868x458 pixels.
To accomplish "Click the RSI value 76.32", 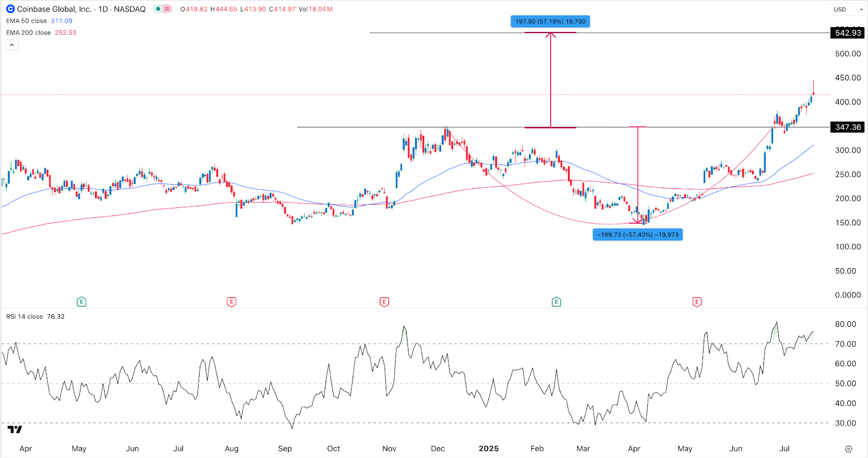I will point(56,317).
